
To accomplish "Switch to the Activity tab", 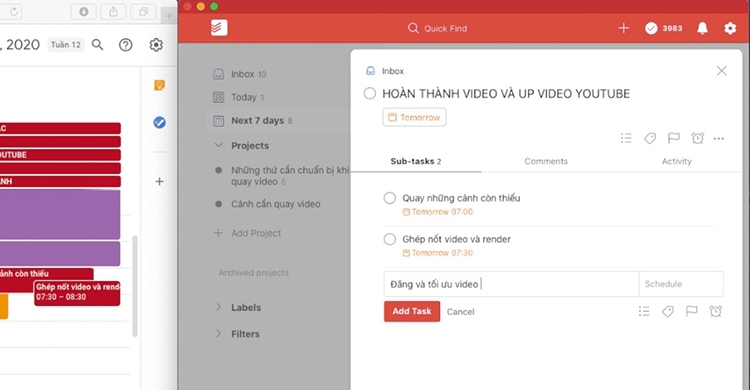I will click(x=676, y=161).
